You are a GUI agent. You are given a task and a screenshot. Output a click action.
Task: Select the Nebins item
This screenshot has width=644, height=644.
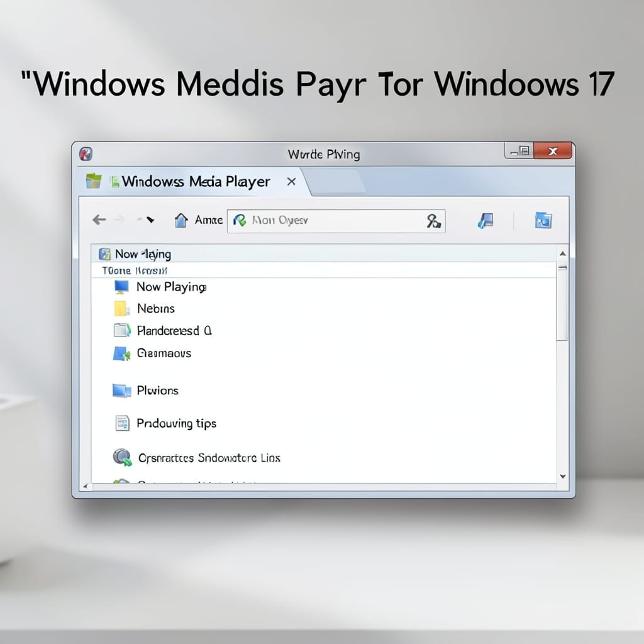point(156,308)
